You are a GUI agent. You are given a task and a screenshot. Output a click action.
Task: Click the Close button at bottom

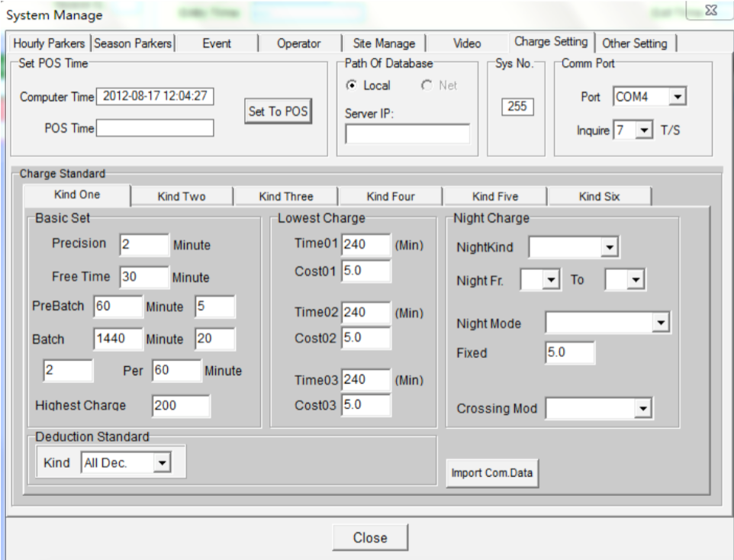pyautogui.click(x=370, y=537)
